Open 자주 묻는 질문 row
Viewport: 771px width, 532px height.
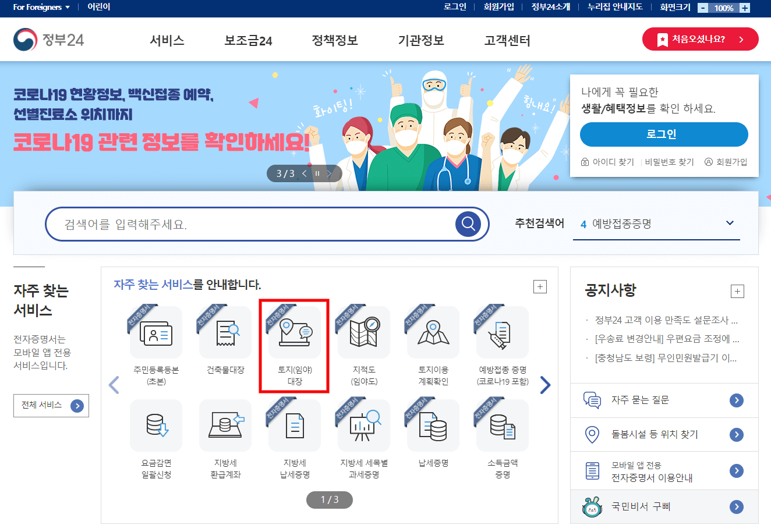(x=664, y=400)
